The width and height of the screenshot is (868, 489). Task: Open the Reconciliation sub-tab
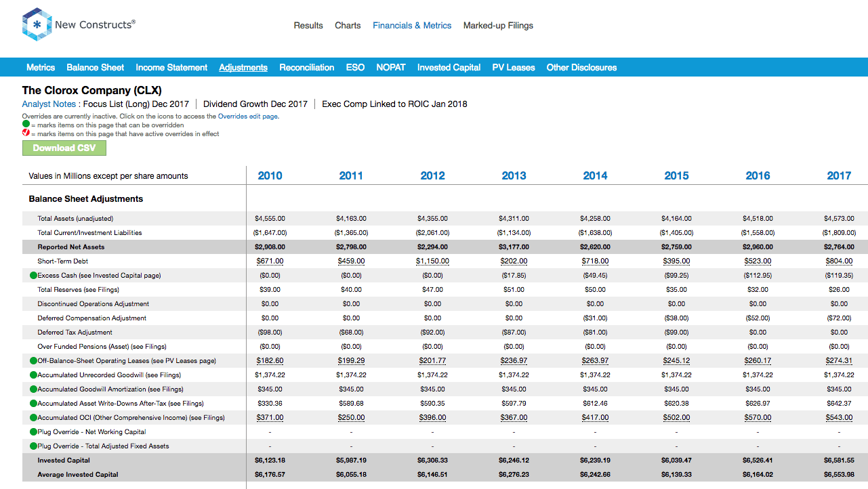(x=307, y=67)
